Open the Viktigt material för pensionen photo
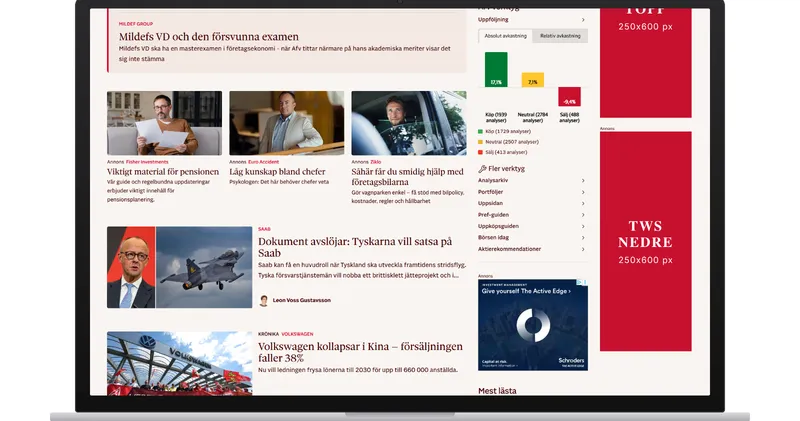Image resolution: width=800 pixels, height=421 pixels. (x=164, y=123)
